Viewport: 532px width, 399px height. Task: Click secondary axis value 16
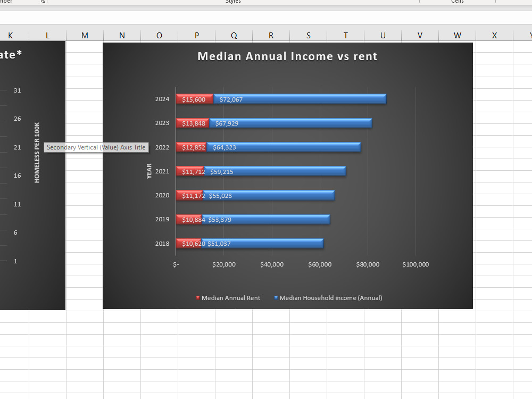pos(18,176)
